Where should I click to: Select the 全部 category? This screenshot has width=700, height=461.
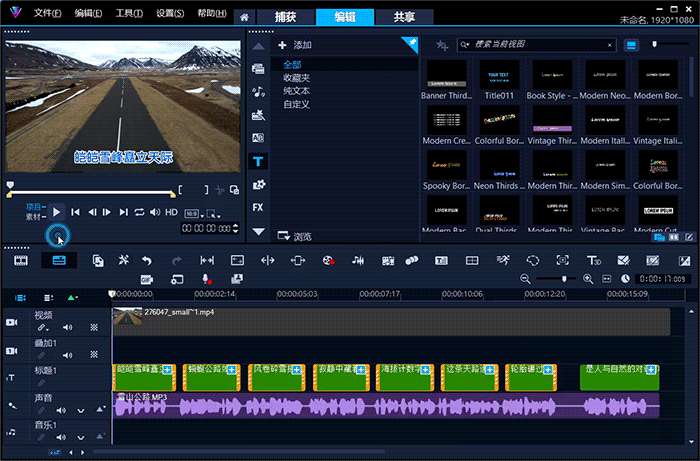tap(292, 65)
